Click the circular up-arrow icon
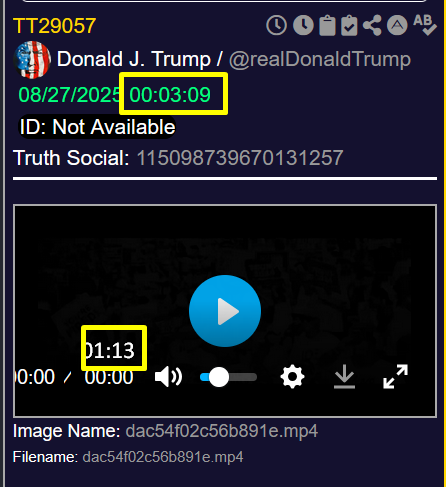 pos(397,25)
